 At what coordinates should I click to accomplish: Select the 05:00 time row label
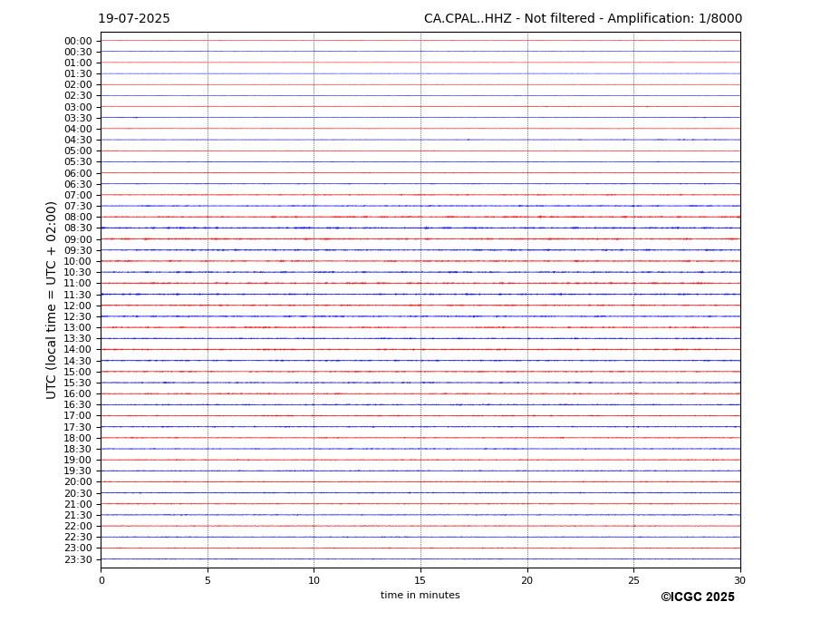click(x=78, y=151)
